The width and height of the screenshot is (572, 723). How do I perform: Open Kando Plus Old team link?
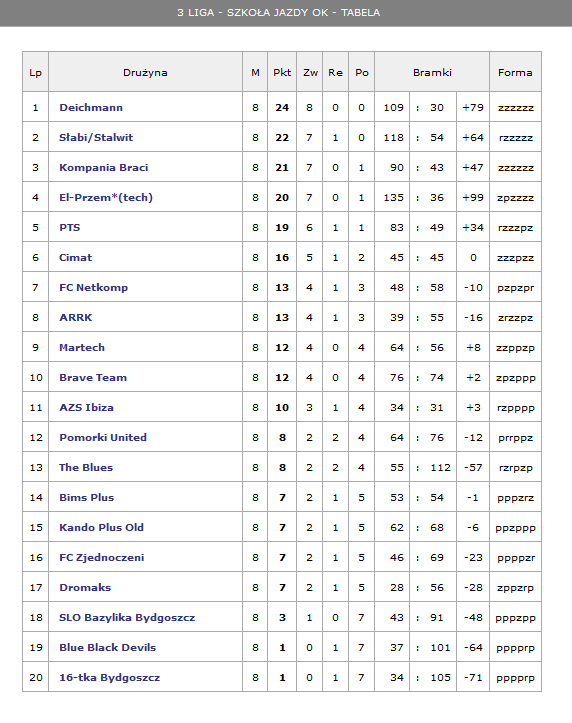[101, 527]
